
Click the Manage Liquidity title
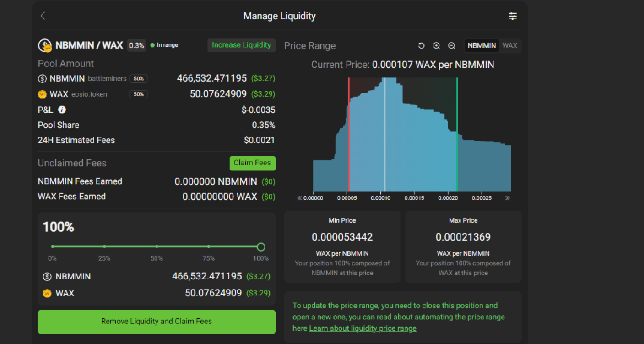coord(279,16)
